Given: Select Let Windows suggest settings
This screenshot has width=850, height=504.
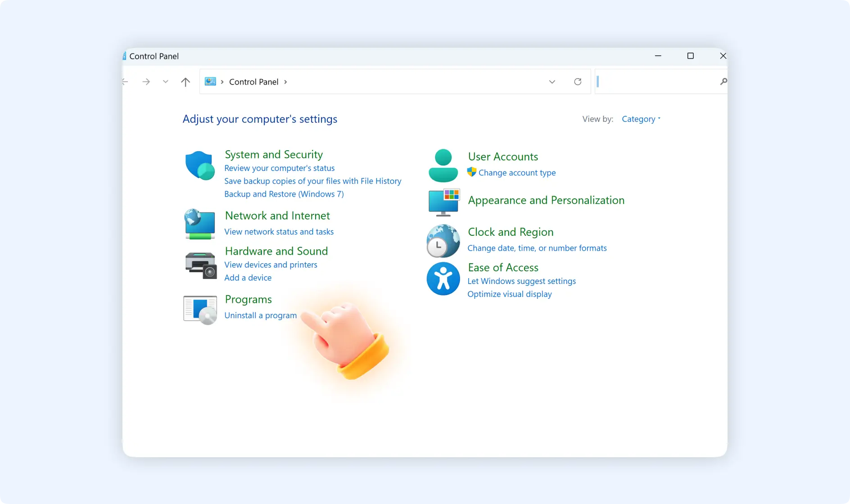Looking at the screenshot, I should (521, 281).
